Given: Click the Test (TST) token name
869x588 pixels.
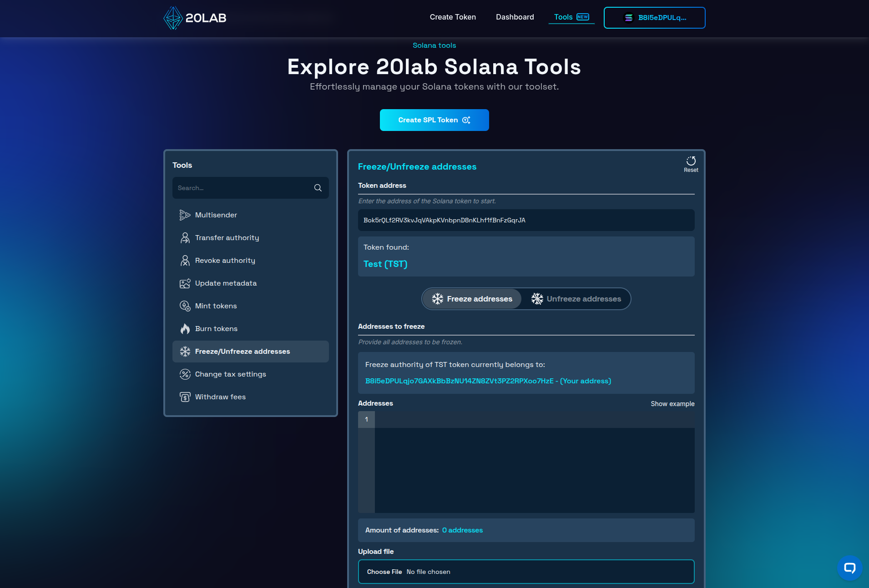Looking at the screenshot, I should coord(385,264).
